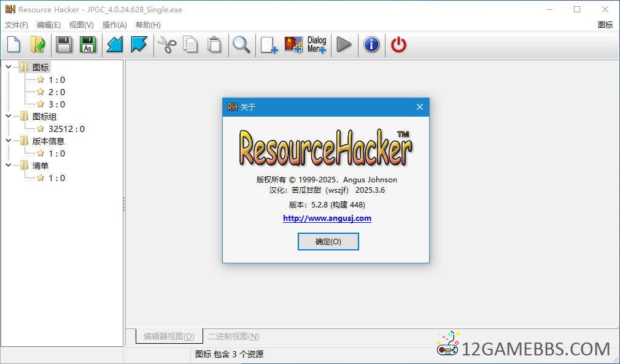The width and height of the screenshot is (620, 364).
Task: Click the 图标组 folder icon
Action: (24, 117)
